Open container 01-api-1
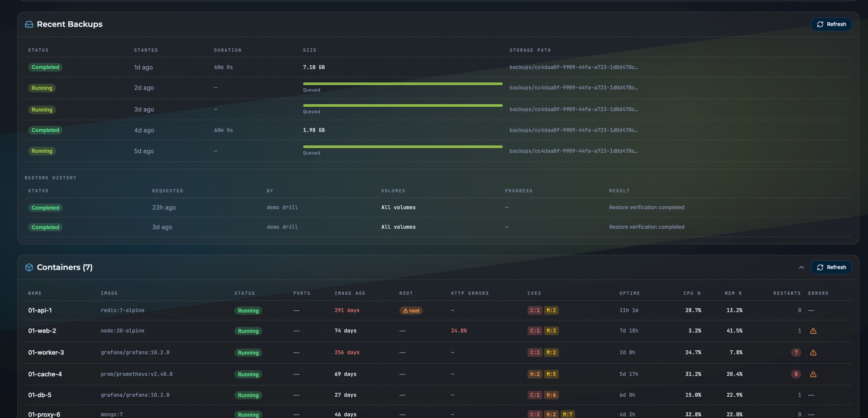 (40, 310)
